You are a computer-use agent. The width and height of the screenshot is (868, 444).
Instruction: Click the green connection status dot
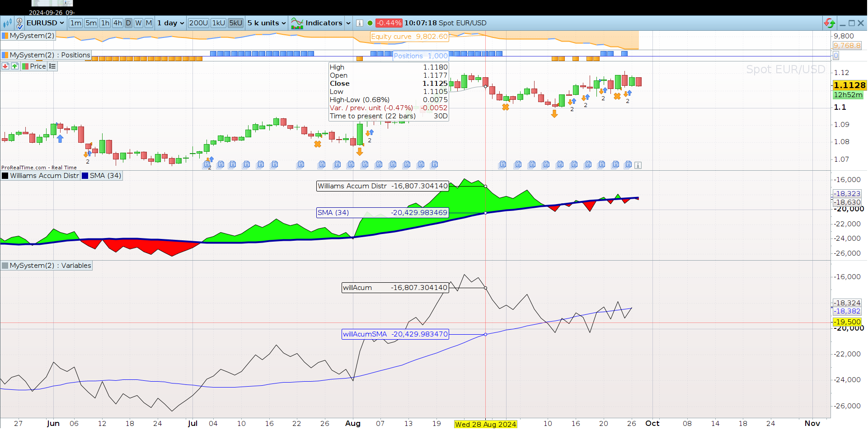point(370,23)
